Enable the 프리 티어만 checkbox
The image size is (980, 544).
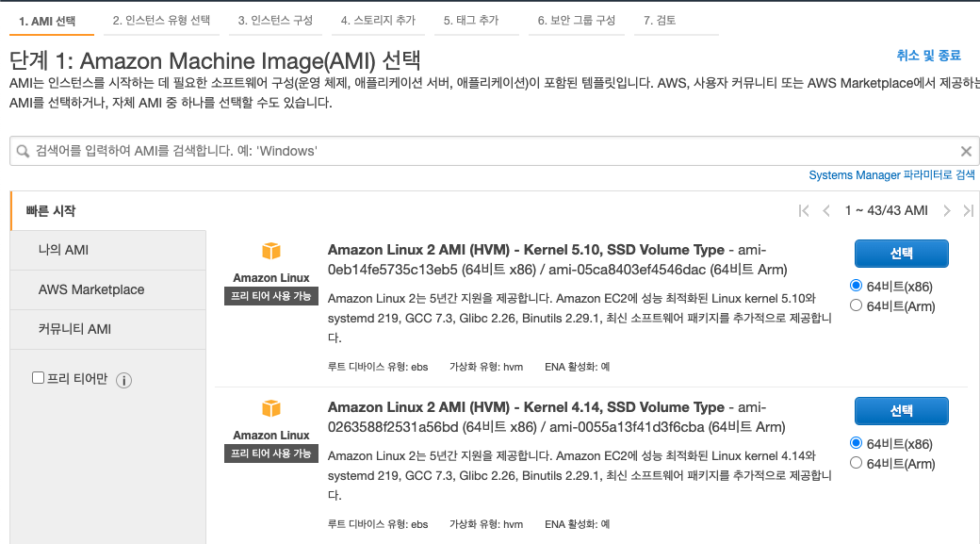(x=38, y=378)
